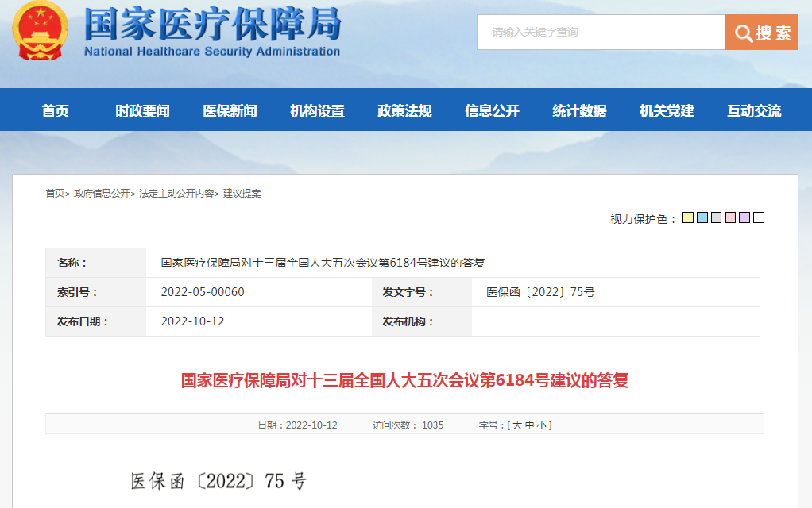Open the 时政要闻 navigation item
Viewport: 812px width, 508px height.
point(142,110)
